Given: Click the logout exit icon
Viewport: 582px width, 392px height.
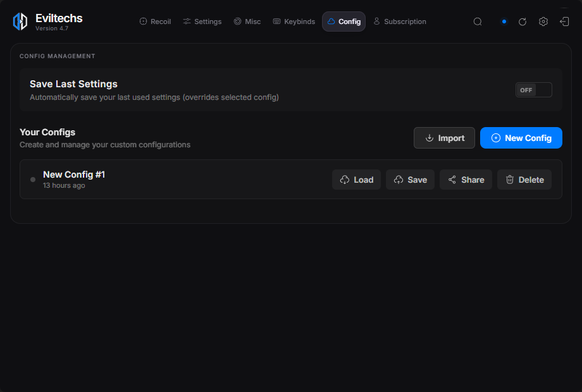Looking at the screenshot, I should pos(564,21).
